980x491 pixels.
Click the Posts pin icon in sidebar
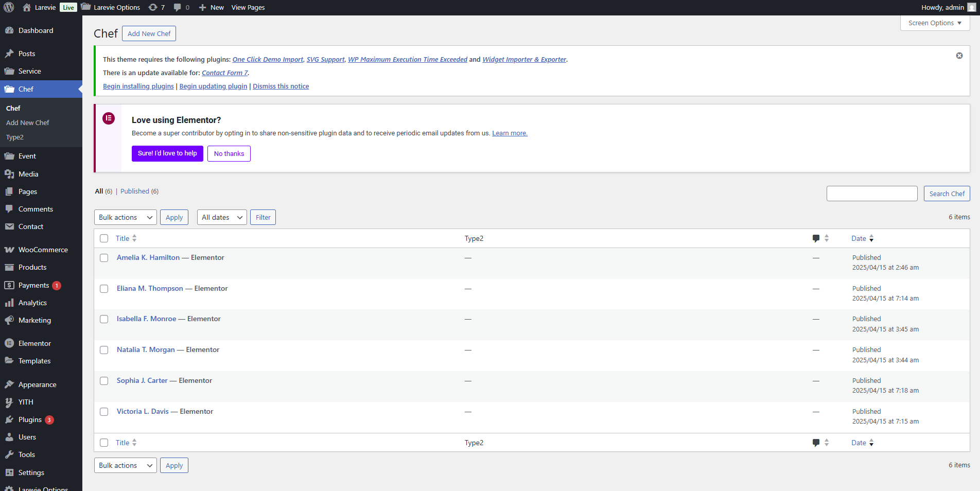[x=9, y=54]
